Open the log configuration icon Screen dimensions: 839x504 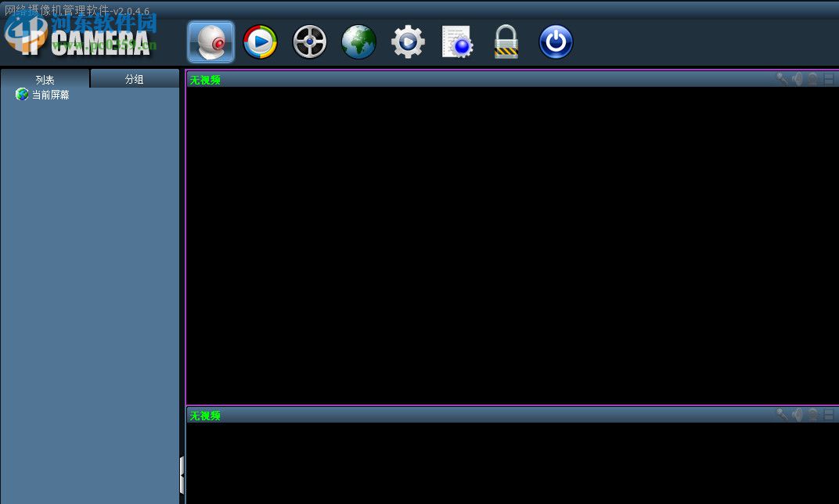456,41
